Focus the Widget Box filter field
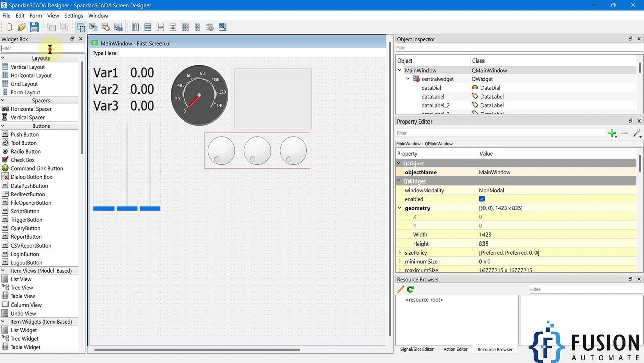The width and height of the screenshot is (644, 363). 42,48
